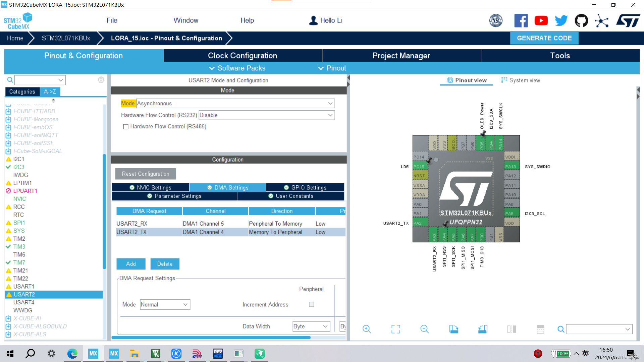Select NVIC Settings radio button
The width and height of the screenshot is (644, 362).
pyautogui.click(x=154, y=187)
